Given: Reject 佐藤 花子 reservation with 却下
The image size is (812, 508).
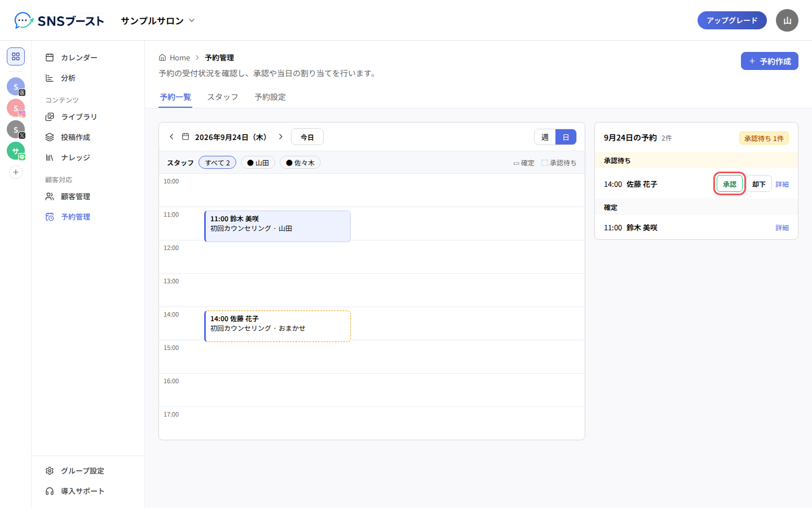Looking at the screenshot, I should tap(759, 184).
